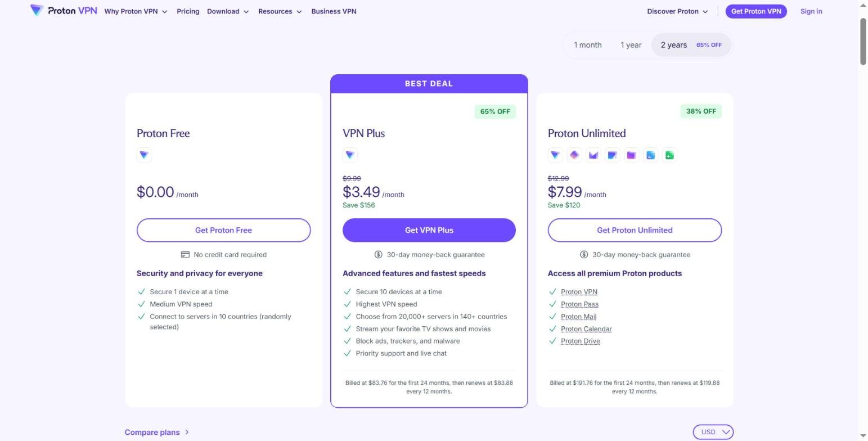868x441 pixels.
Task: Expand the Download dropdown menu
Action: [x=228, y=11]
